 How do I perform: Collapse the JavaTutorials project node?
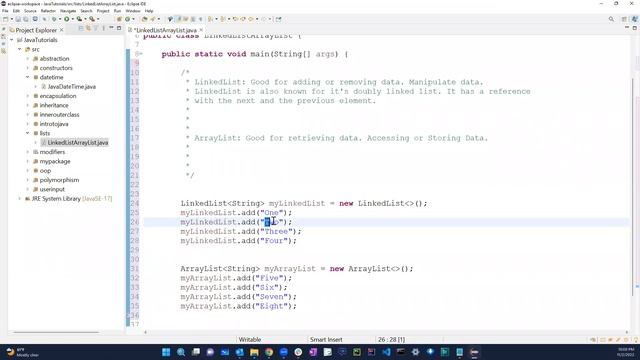(x=12, y=40)
